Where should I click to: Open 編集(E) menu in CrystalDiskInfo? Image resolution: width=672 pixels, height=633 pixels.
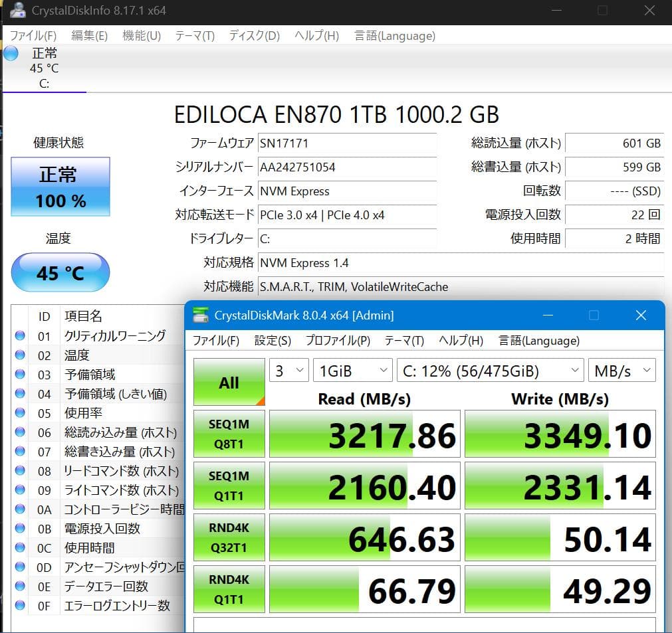(89, 36)
